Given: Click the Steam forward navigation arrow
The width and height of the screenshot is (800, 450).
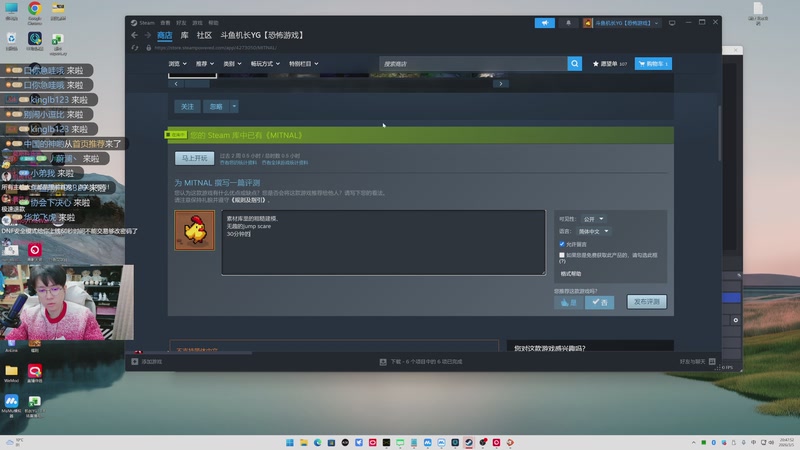Looking at the screenshot, I should coord(147,35).
